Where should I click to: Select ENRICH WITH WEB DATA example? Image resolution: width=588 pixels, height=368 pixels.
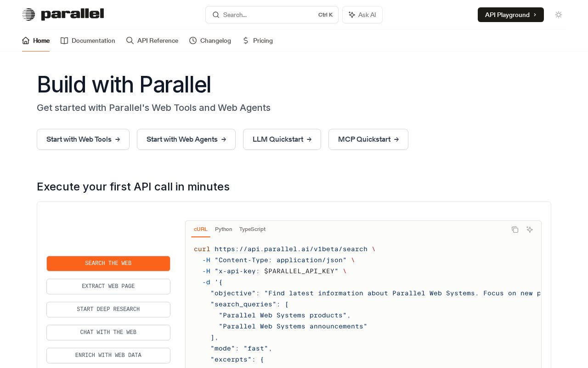(x=108, y=356)
